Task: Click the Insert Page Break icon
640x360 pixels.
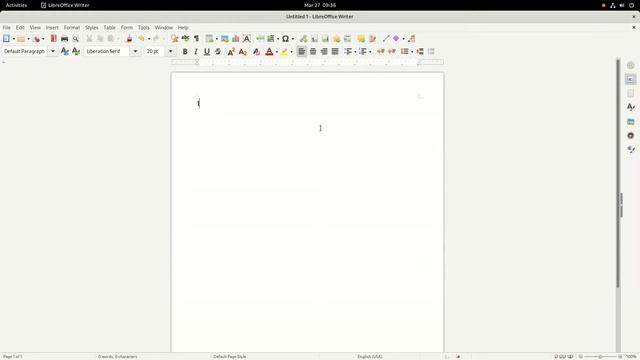Action: point(260,39)
